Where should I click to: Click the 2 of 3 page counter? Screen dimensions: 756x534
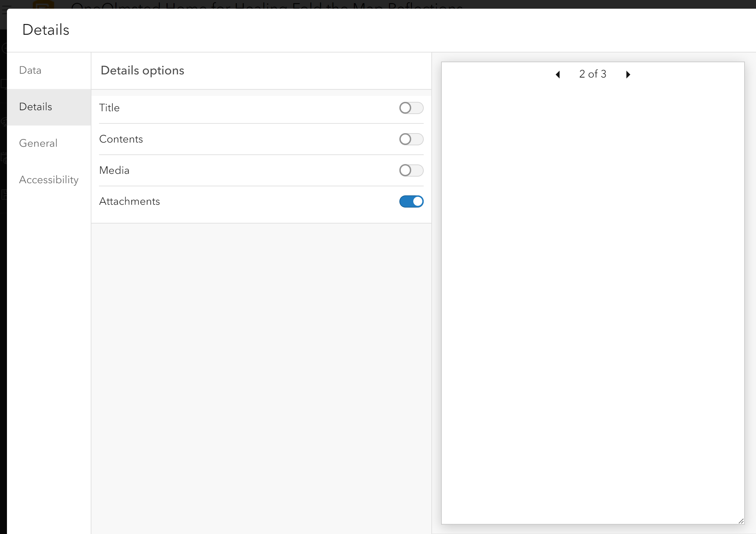592,74
